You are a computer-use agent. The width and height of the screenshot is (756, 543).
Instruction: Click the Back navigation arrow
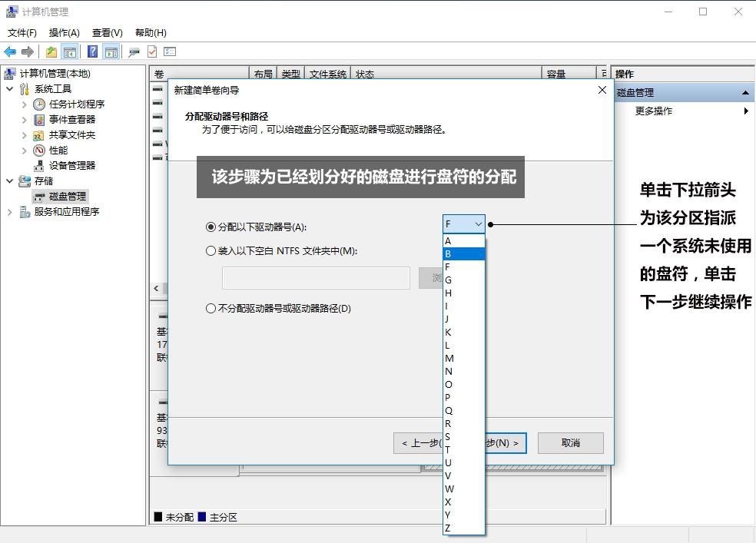10,51
